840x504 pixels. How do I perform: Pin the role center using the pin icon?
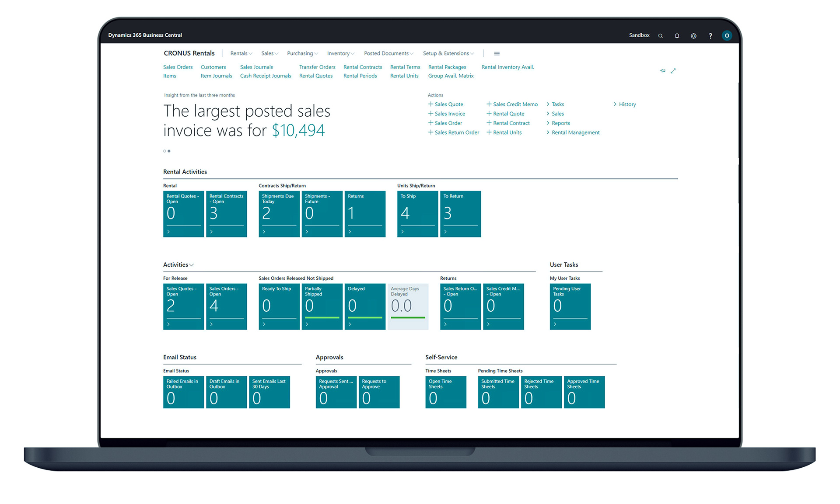pos(662,70)
